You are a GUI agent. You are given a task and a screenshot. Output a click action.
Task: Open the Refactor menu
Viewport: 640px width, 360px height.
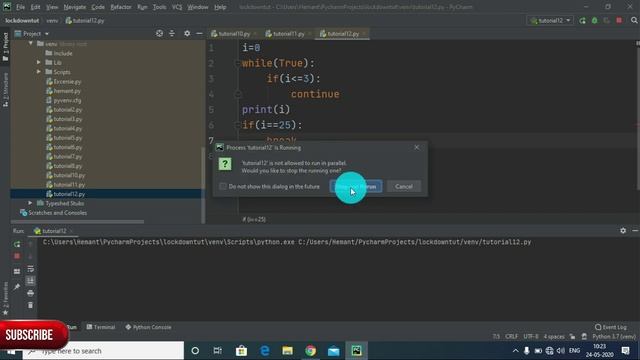pos(121,7)
